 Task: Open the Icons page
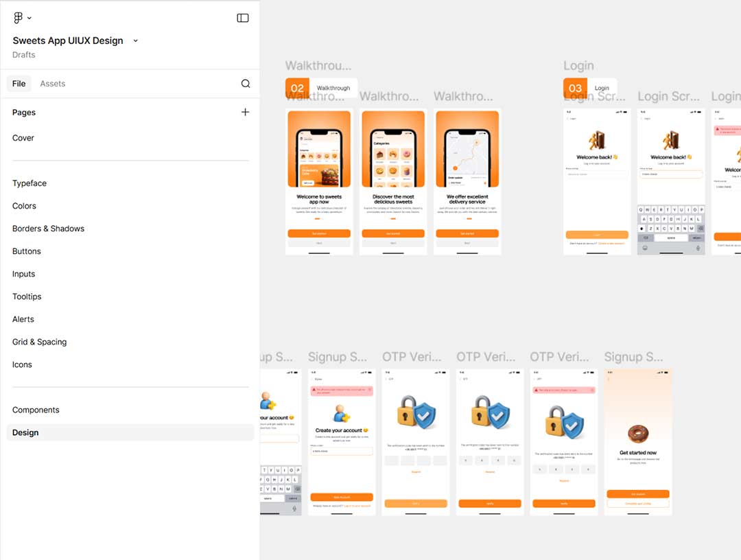[22, 364]
